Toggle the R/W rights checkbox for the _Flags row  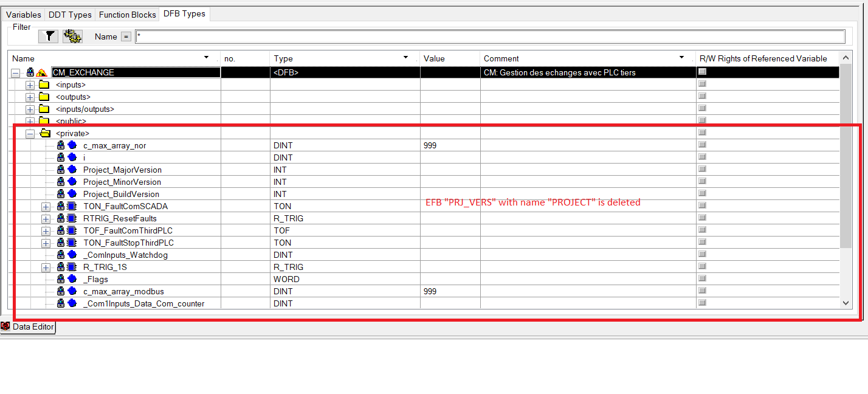pyautogui.click(x=702, y=278)
